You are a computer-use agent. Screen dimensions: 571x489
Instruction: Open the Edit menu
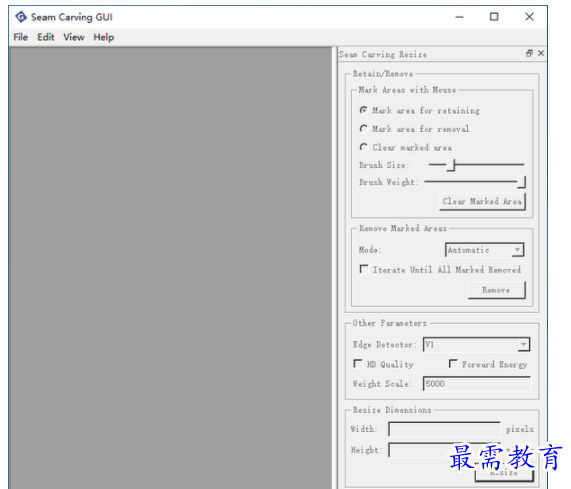point(46,37)
